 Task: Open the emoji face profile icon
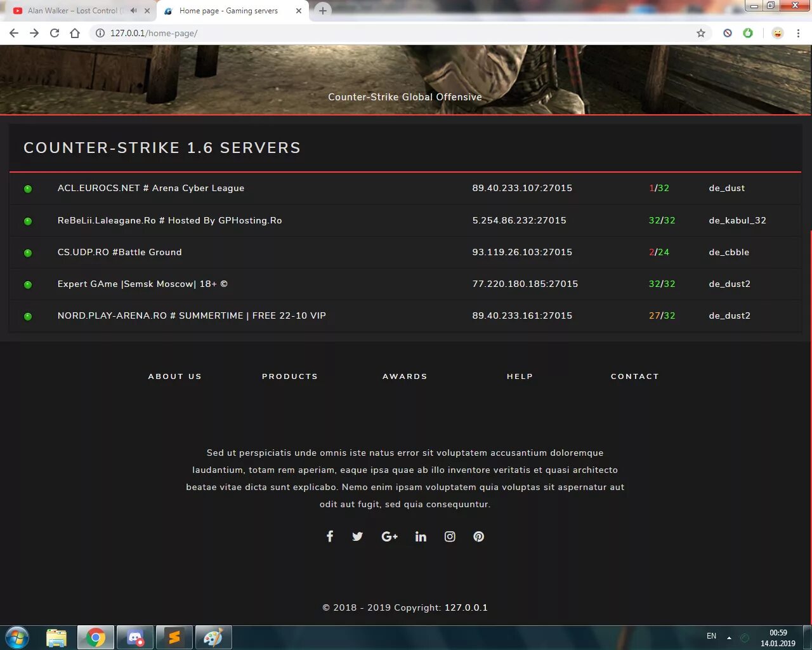click(x=778, y=33)
